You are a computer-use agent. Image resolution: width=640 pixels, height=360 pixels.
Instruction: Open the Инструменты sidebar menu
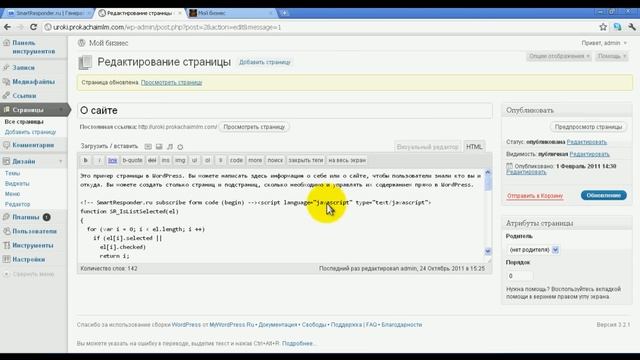tap(33, 245)
